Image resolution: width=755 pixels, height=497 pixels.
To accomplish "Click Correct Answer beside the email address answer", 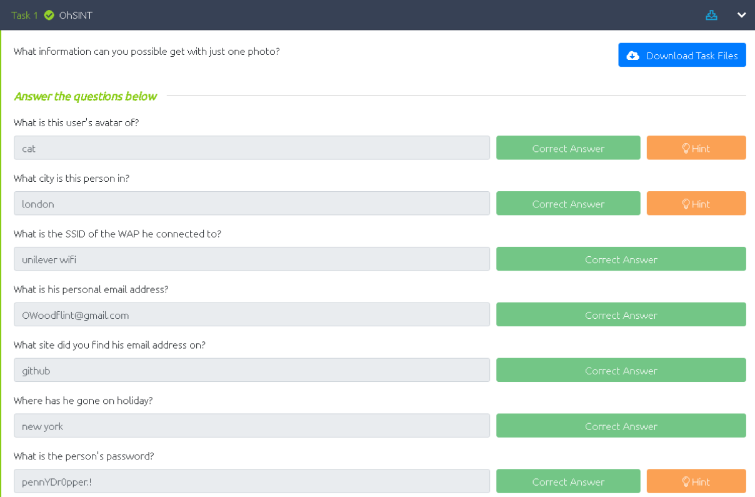I will point(621,315).
